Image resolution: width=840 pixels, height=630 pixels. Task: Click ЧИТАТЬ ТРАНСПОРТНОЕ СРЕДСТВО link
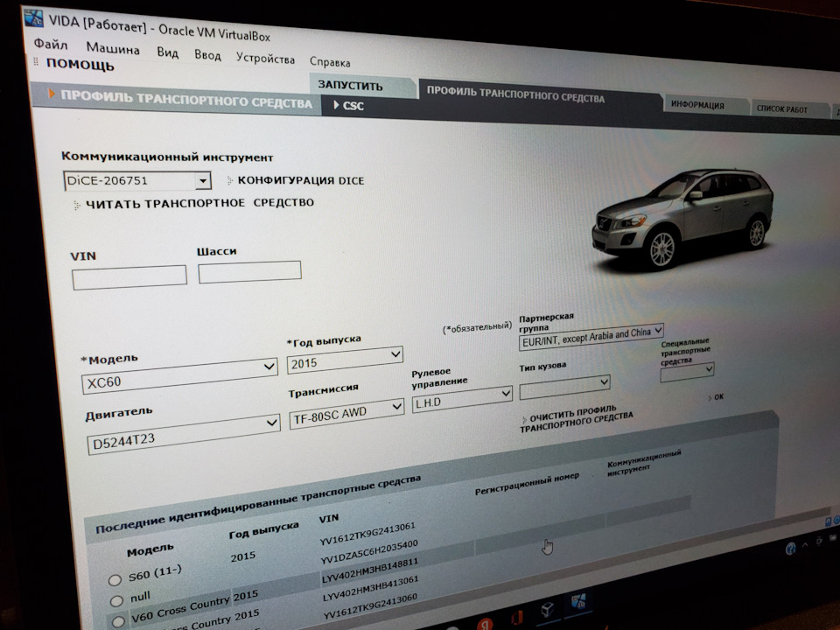coord(199,203)
